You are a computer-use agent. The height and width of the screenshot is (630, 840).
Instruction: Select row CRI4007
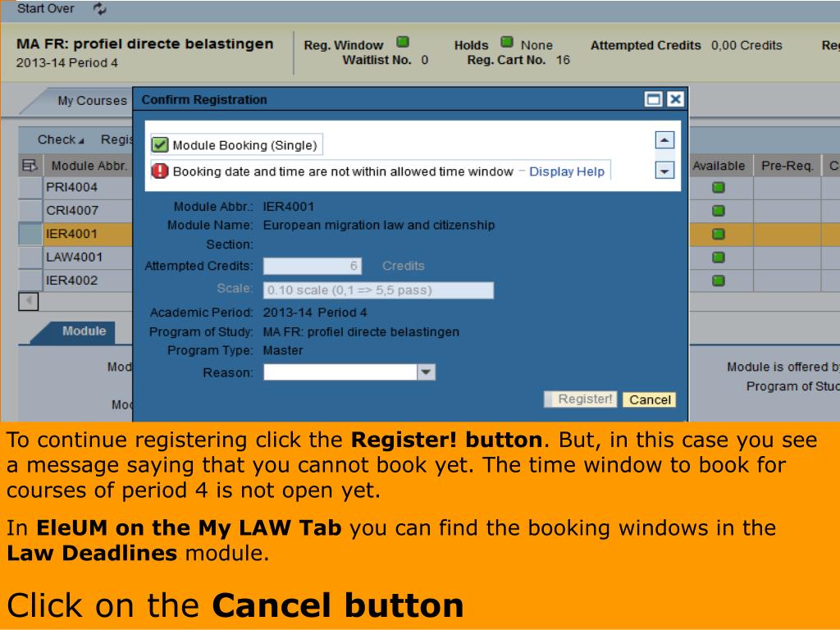(72, 211)
